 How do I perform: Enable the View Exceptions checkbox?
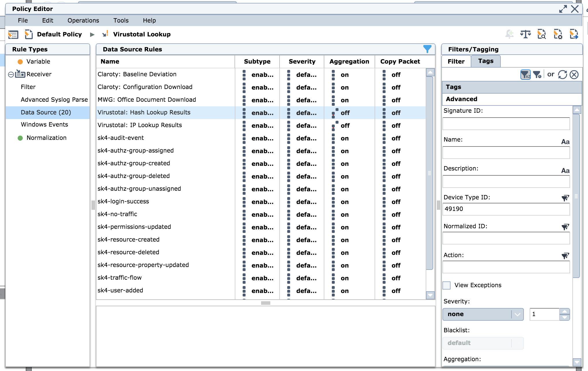pos(446,285)
